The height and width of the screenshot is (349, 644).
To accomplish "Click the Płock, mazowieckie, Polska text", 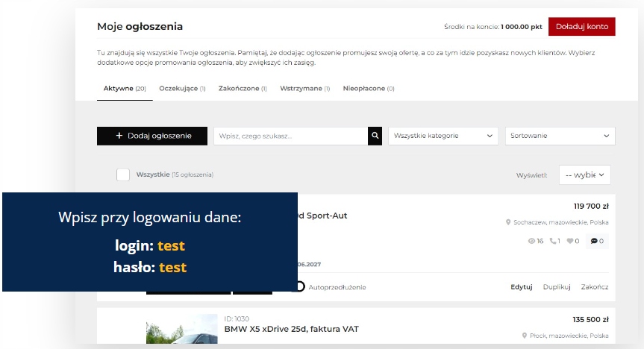I will (569, 336).
